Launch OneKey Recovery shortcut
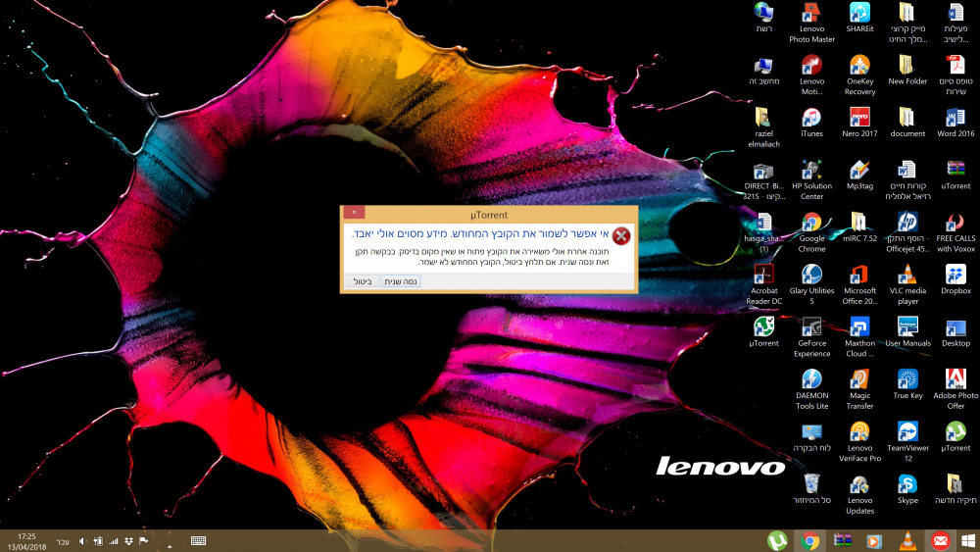980x552 pixels. [x=860, y=75]
